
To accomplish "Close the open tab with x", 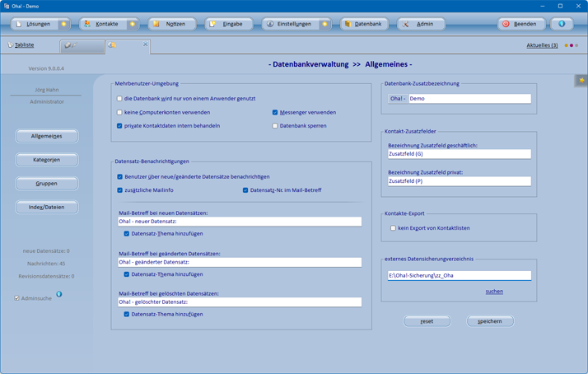I will tap(146, 45).
